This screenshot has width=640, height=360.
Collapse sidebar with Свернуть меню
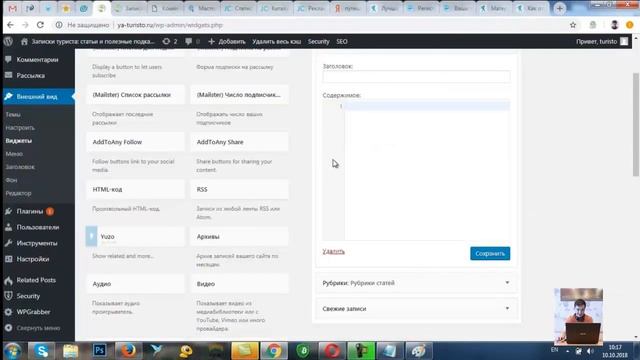(x=38, y=328)
